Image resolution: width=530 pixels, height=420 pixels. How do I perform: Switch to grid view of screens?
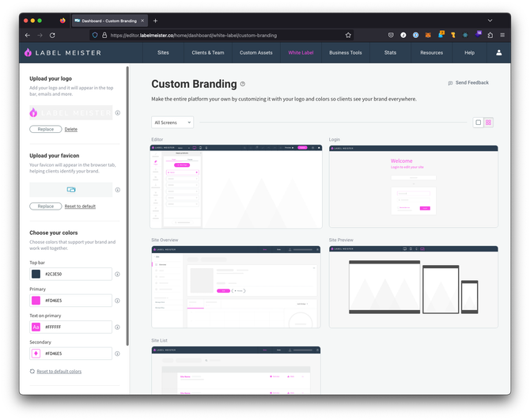coord(488,123)
